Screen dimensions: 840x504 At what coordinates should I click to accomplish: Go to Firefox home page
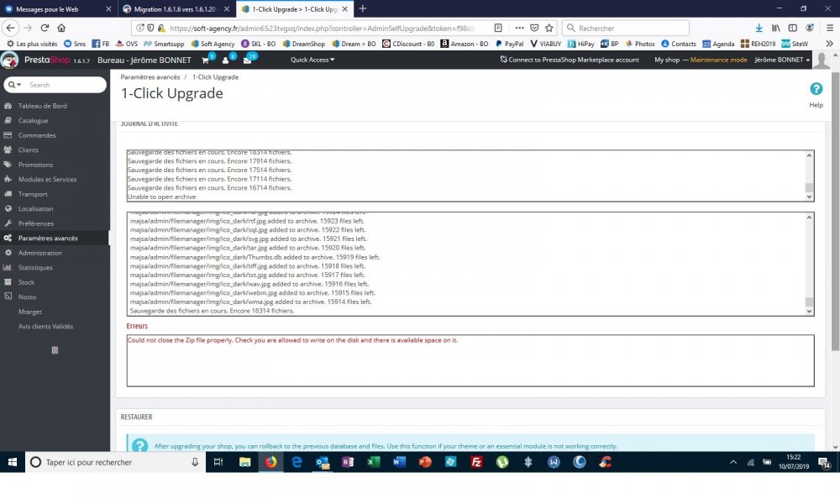coord(61,28)
